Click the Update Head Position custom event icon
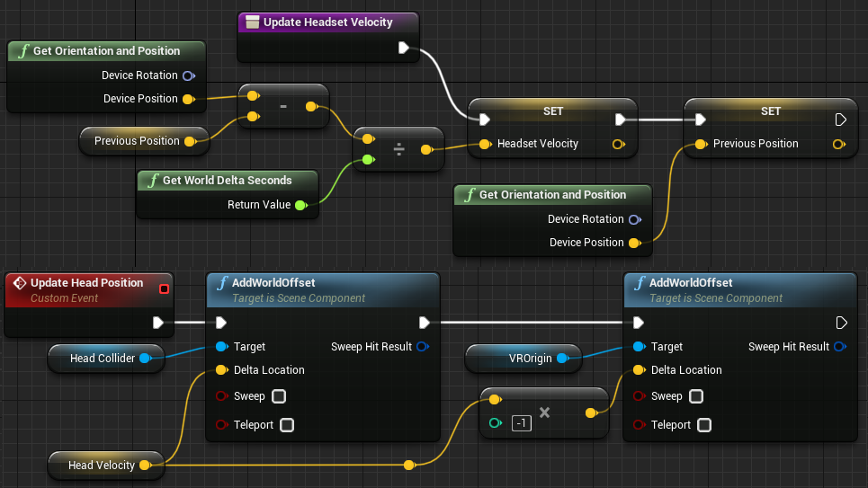 19,283
